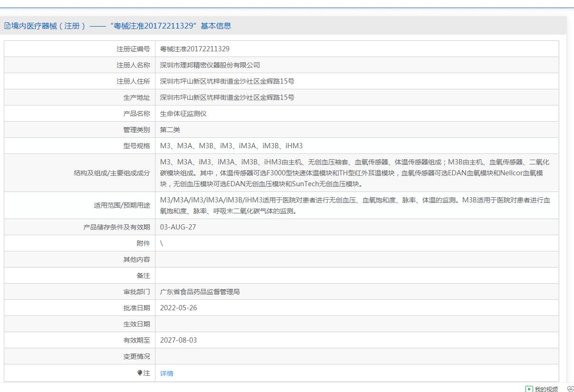Click the 型号规格 label
This screenshot has width=574, height=392.
point(136,146)
